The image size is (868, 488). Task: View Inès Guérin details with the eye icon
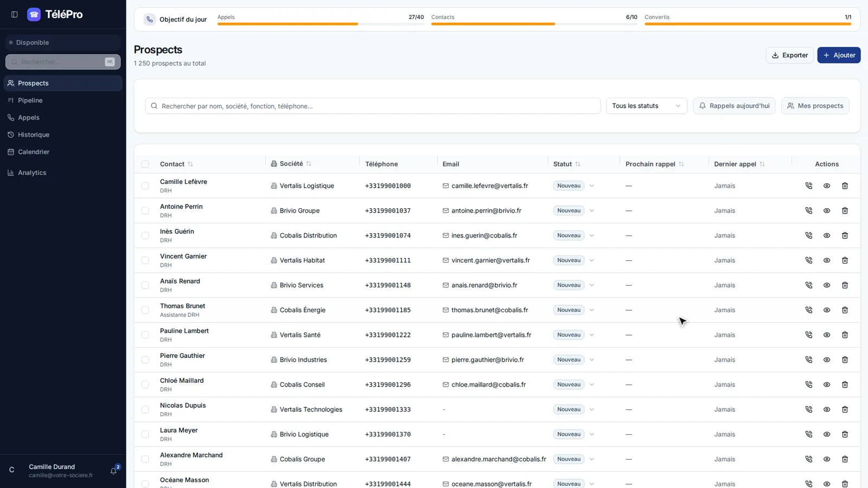pyautogui.click(x=827, y=236)
